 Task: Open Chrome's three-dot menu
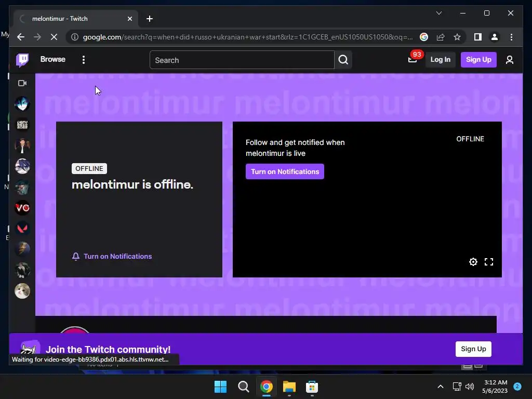tap(511, 37)
